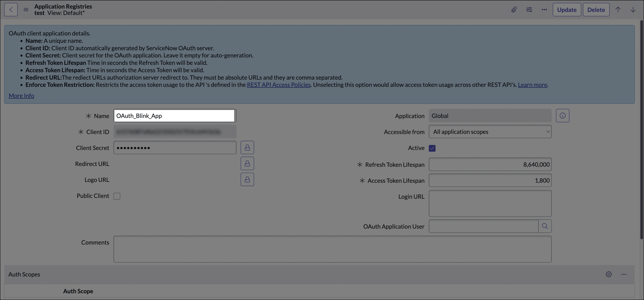Click the OAuth Application User field
This screenshot has width=644, height=300.
click(484, 226)
